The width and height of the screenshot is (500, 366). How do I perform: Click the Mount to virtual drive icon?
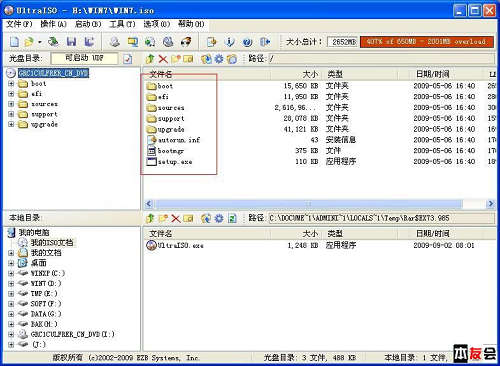click(x=168, y=42)
